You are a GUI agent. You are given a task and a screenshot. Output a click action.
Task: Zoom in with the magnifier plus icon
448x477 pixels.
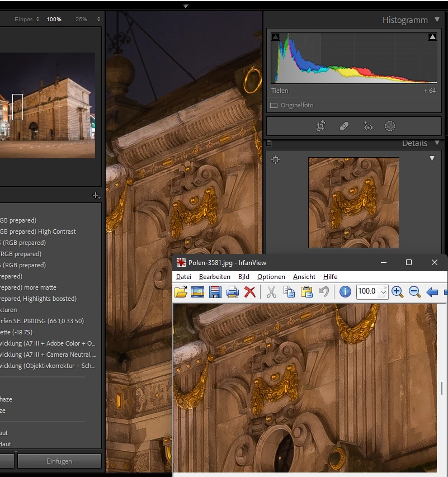(397, 291)
